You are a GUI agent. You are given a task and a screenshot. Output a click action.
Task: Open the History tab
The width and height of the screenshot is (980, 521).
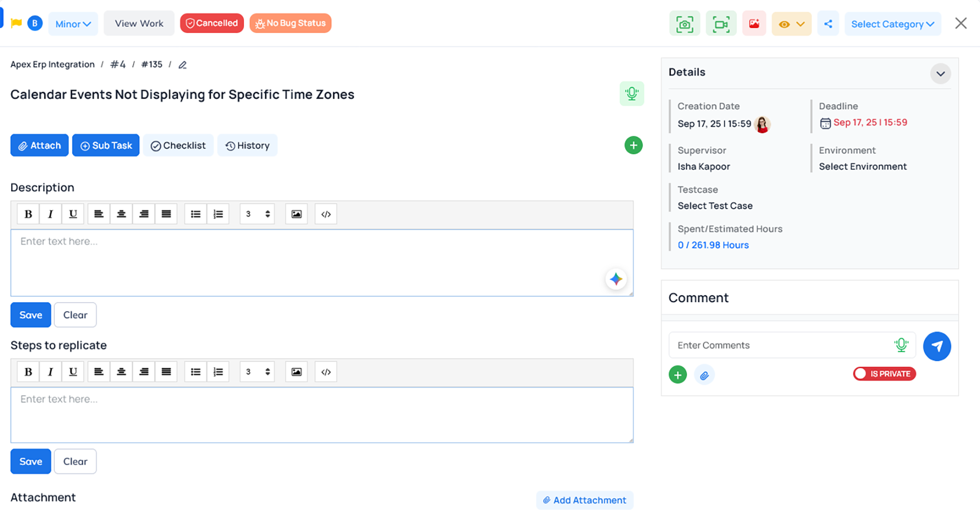pyautogui.click(x=248, y=146)
